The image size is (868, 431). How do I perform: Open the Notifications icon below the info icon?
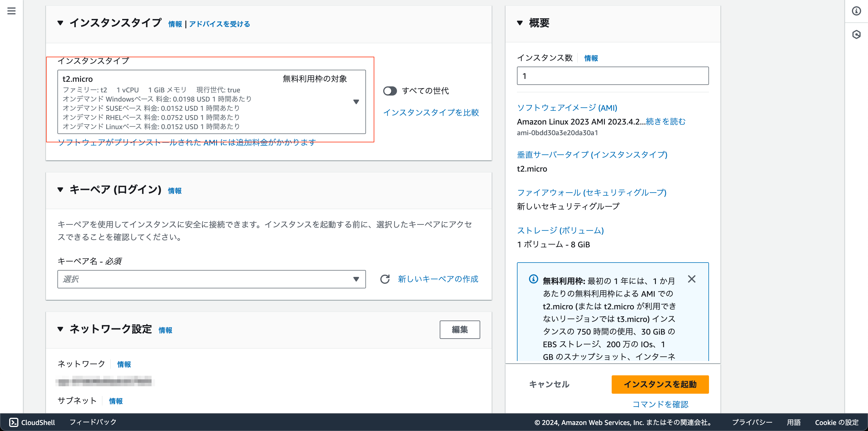[x=856, y=34]
